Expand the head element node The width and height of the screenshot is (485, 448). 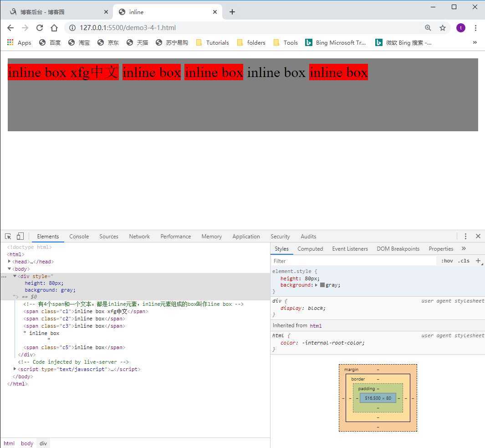9,262
